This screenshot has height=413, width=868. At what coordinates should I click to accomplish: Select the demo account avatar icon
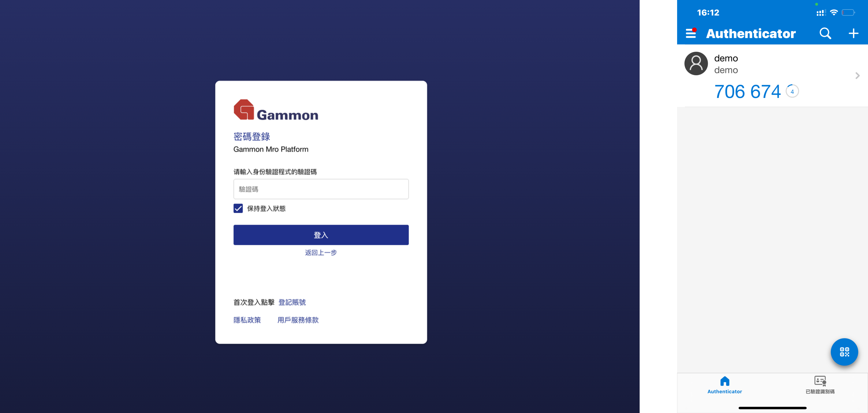pyautogui.click(x=696, y=63)
